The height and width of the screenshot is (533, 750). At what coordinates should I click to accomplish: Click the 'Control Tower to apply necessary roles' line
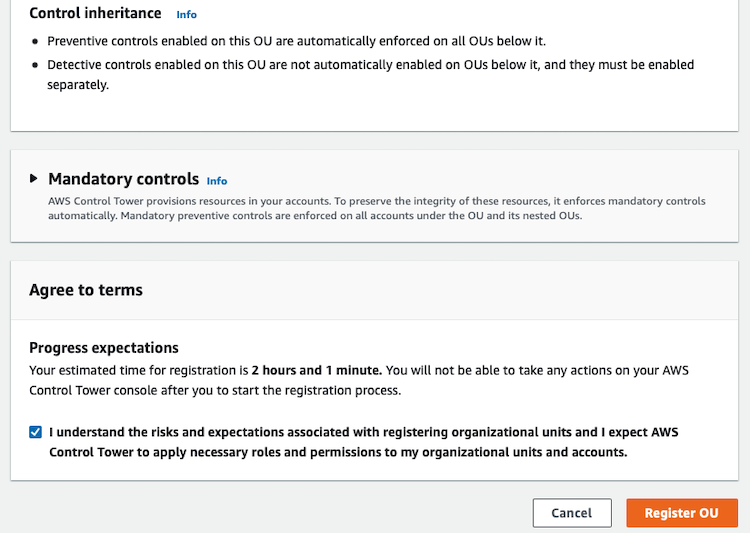coord(338,452)
